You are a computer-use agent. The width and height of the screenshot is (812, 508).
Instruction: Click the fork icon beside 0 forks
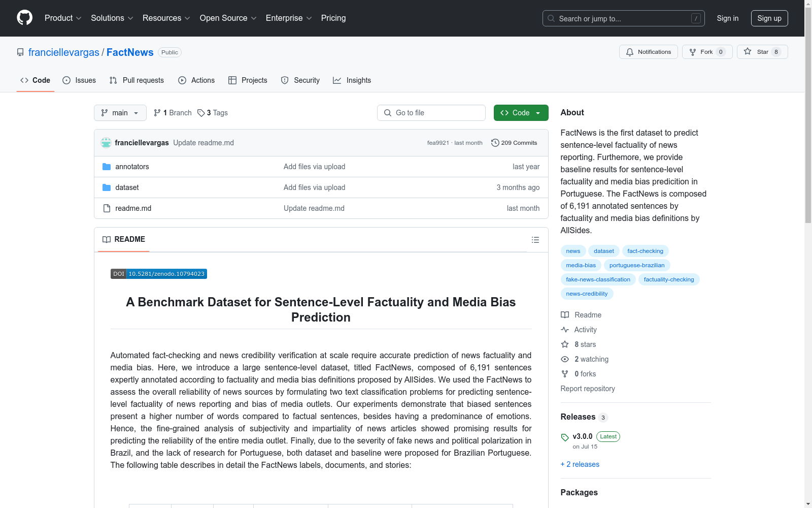pos(565,374)
